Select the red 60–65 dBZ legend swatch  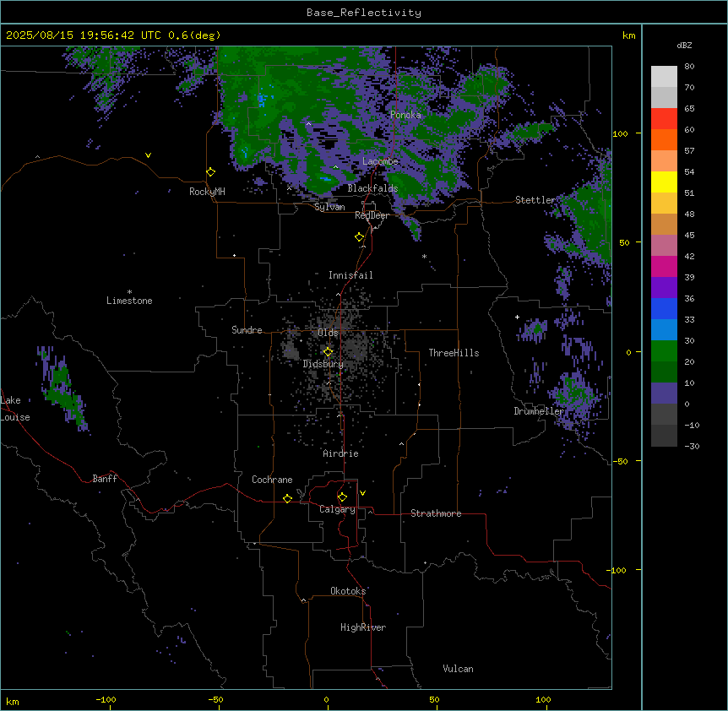point(664,119)
